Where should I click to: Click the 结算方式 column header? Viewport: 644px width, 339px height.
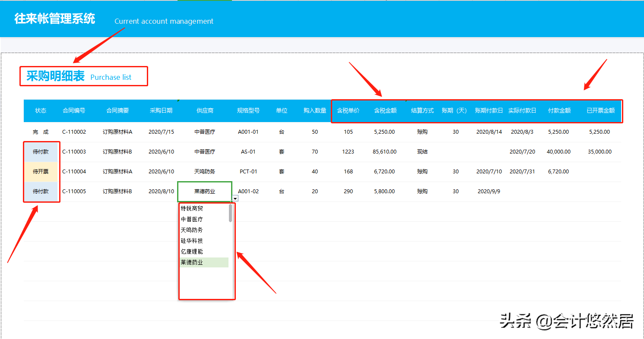422,110
